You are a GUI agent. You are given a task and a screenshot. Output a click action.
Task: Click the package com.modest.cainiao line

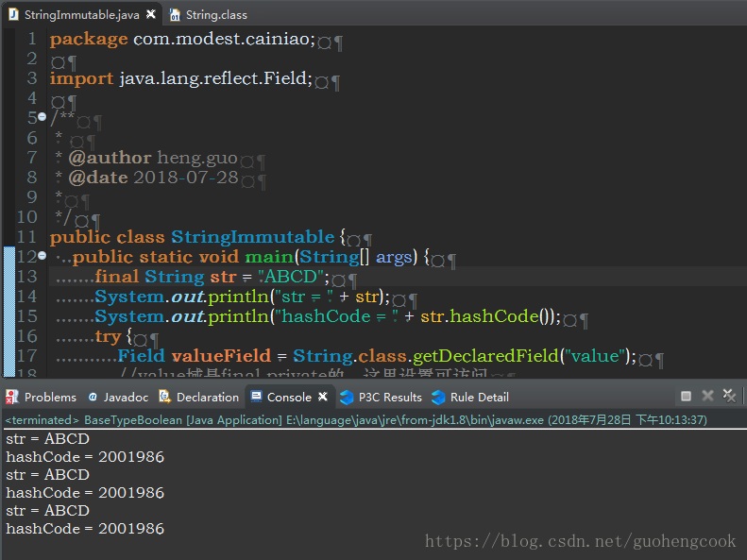point(182,39)
